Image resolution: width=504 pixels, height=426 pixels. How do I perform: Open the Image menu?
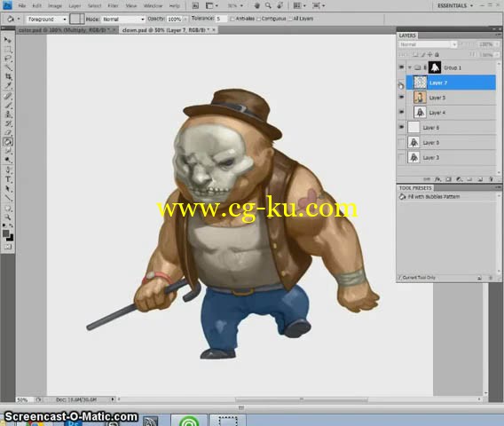(55, 6)
